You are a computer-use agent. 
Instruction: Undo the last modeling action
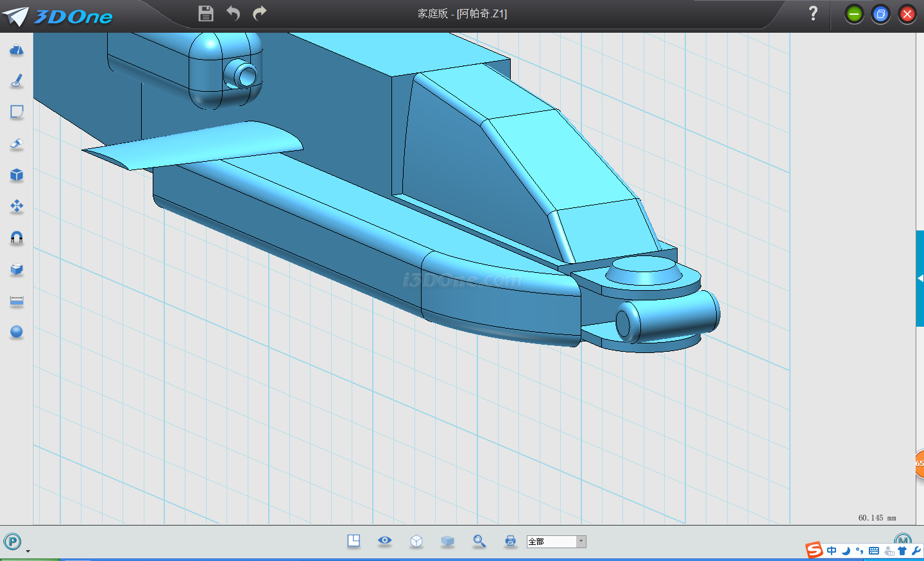tap(233, 13)
